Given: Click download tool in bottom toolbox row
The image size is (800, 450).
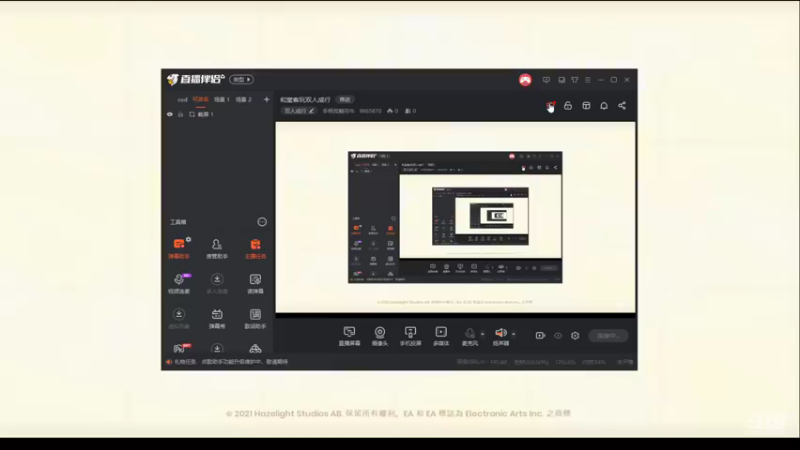Looking at the screenshot, I should 217,348.
